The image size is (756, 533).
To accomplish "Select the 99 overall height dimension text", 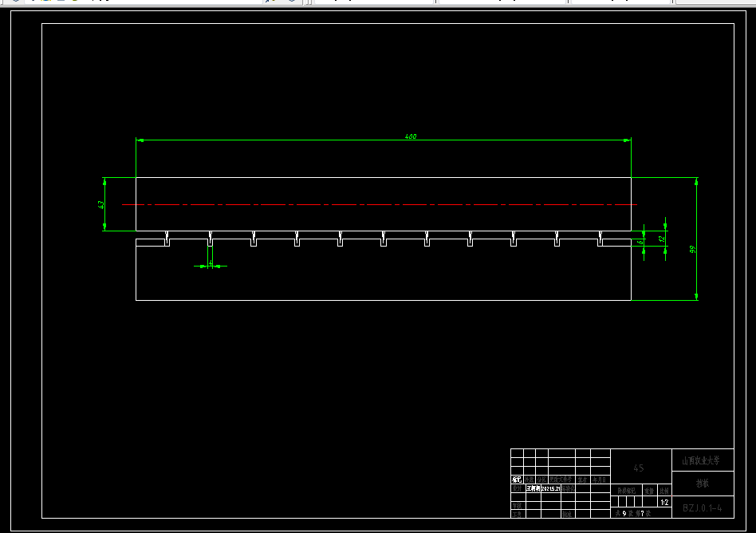I will tap(692, 250).
